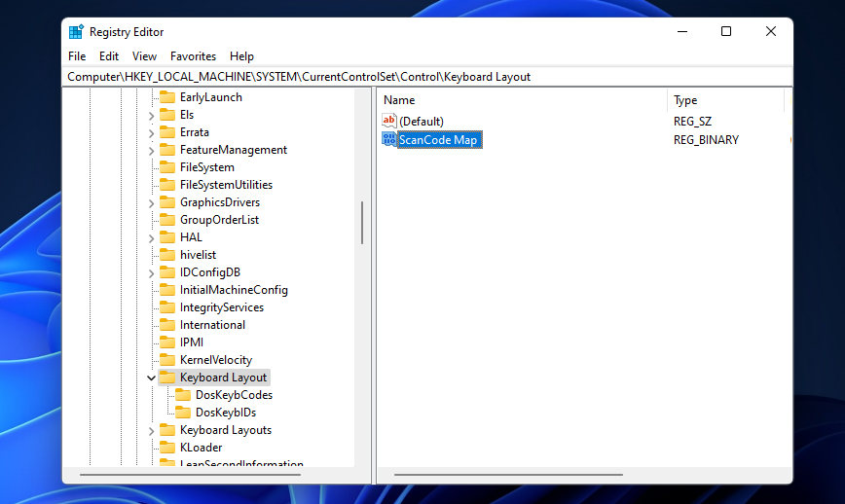Expand the FeatureManagement key

[152, 150]
